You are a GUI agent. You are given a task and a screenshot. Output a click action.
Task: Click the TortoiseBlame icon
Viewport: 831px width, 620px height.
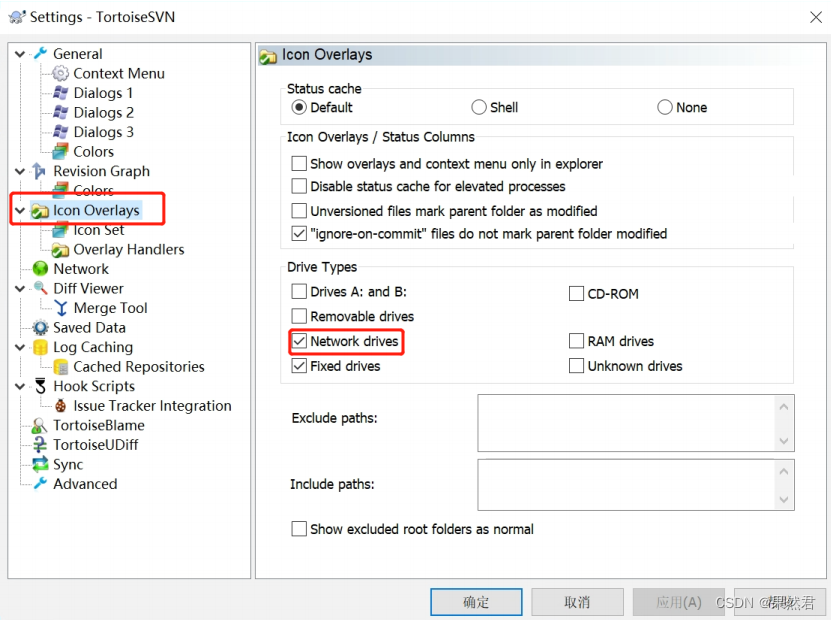click(40, 426)
